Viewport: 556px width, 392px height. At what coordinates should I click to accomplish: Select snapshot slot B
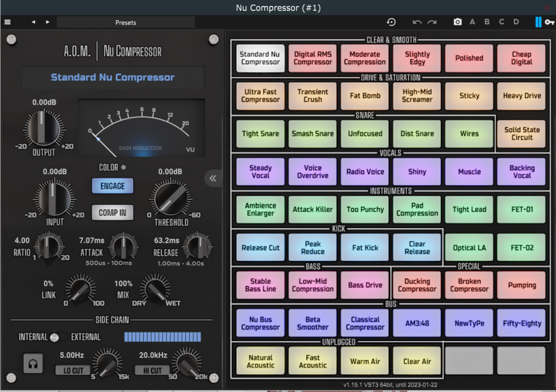(x=487, y=22)
